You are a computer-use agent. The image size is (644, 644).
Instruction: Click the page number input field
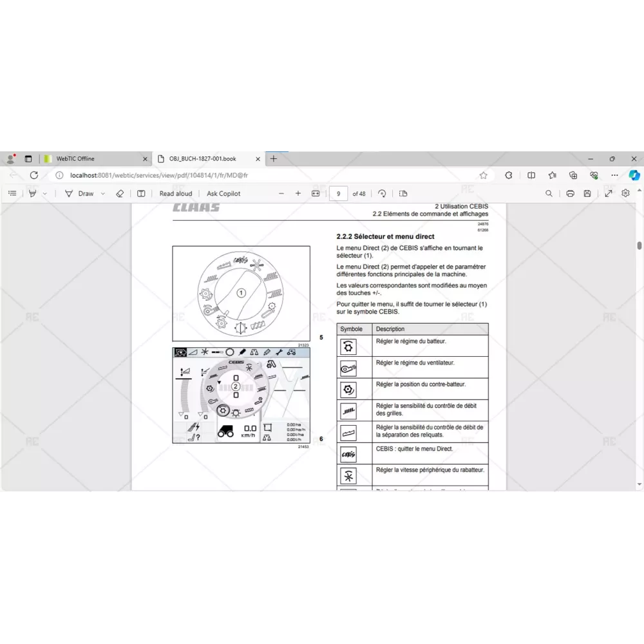pyautogui.click(x=338, y=193)
